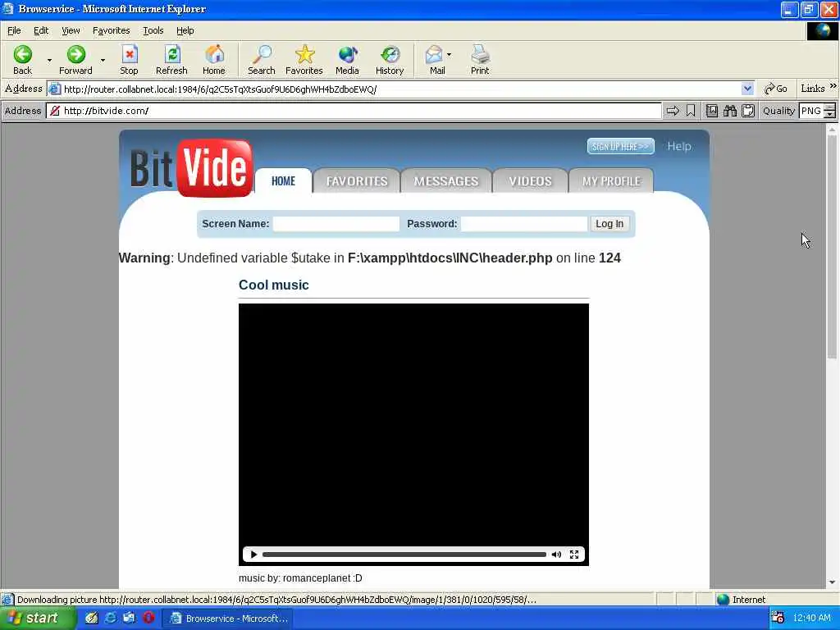Click the Outlook Express Quick Launch icon
Image resolution: width=840 pixels, height=630 pixels.
(x=129, y=618)
